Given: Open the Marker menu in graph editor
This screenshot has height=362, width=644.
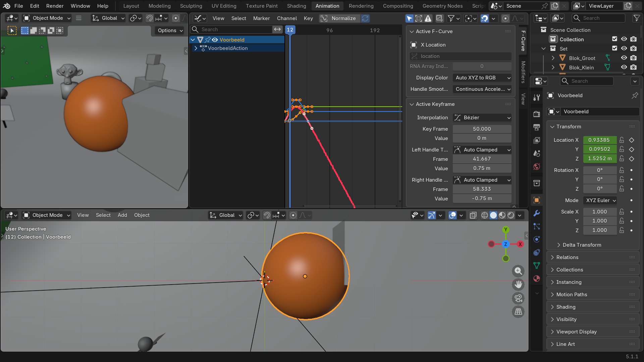Looking at the screenshot, I should pos(261,18).
